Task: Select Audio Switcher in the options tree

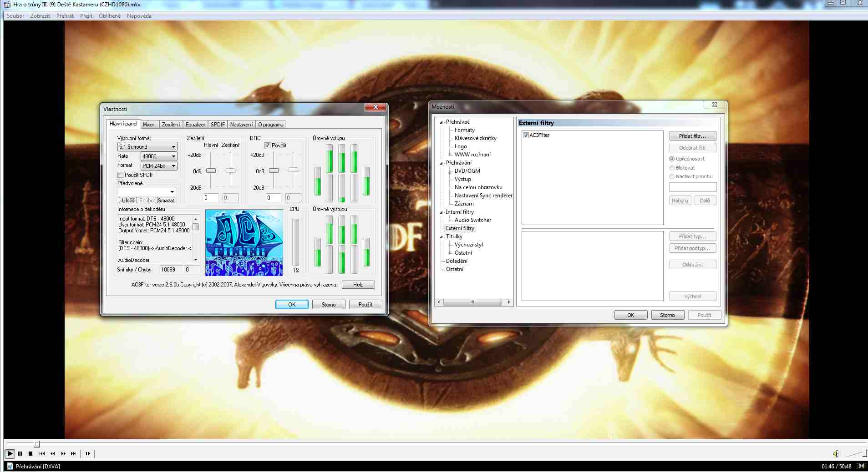Action: [x=473, y=220]
